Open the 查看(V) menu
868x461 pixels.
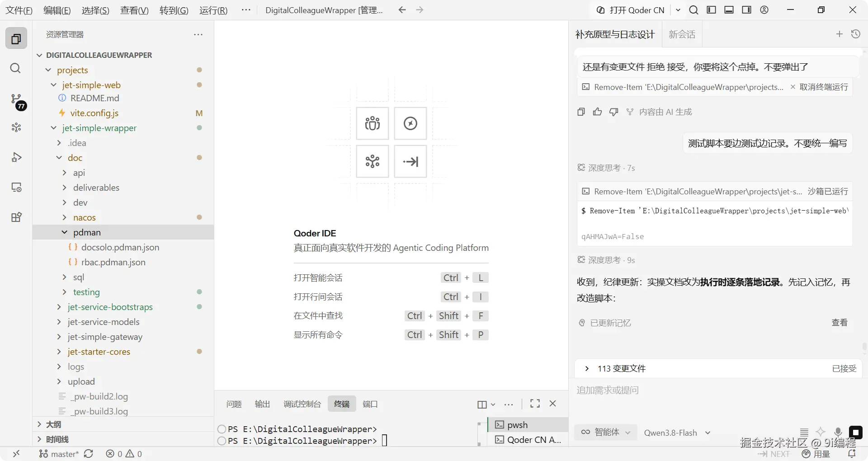tap(134, 10)
